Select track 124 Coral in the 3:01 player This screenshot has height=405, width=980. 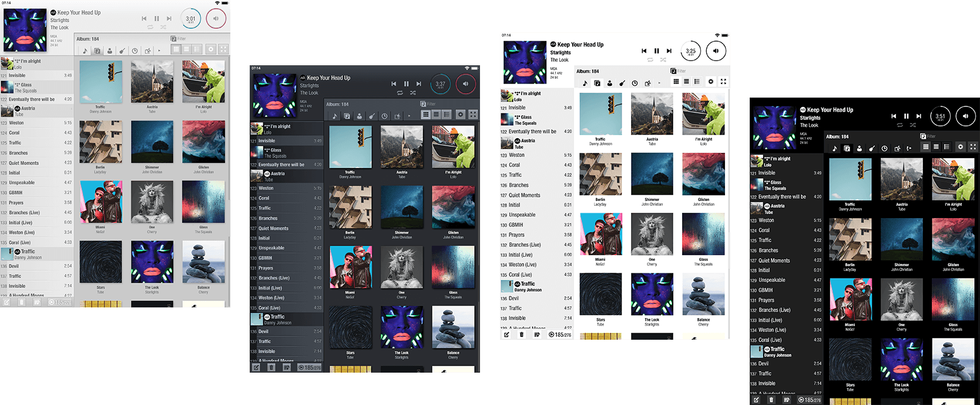37,133
